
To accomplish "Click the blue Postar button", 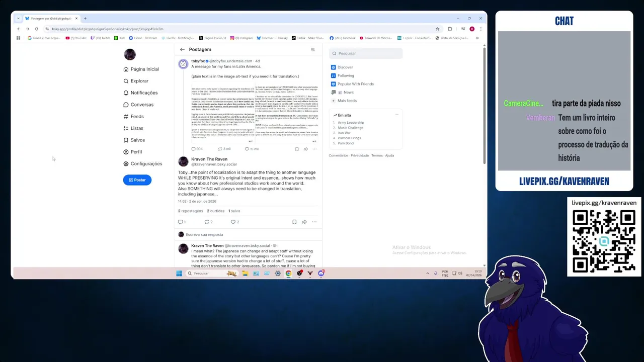I will click(x=137, y=180).
